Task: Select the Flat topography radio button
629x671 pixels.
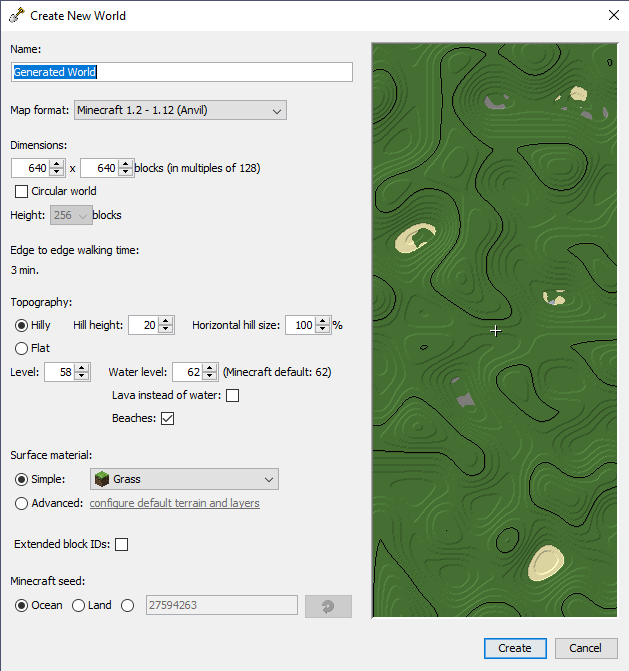Action: 21,348
